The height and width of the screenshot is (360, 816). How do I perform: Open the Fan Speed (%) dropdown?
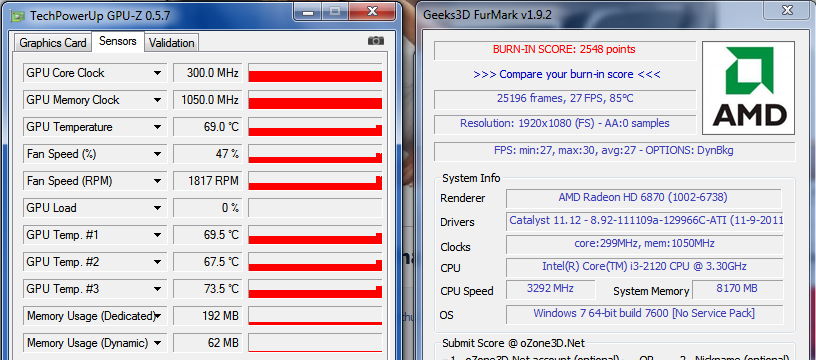(157, 155)
